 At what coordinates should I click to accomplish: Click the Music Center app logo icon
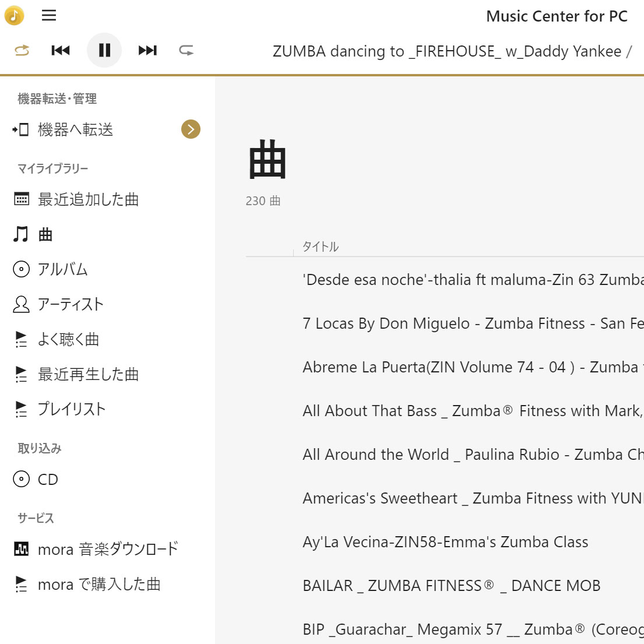[x=15, y=16]
